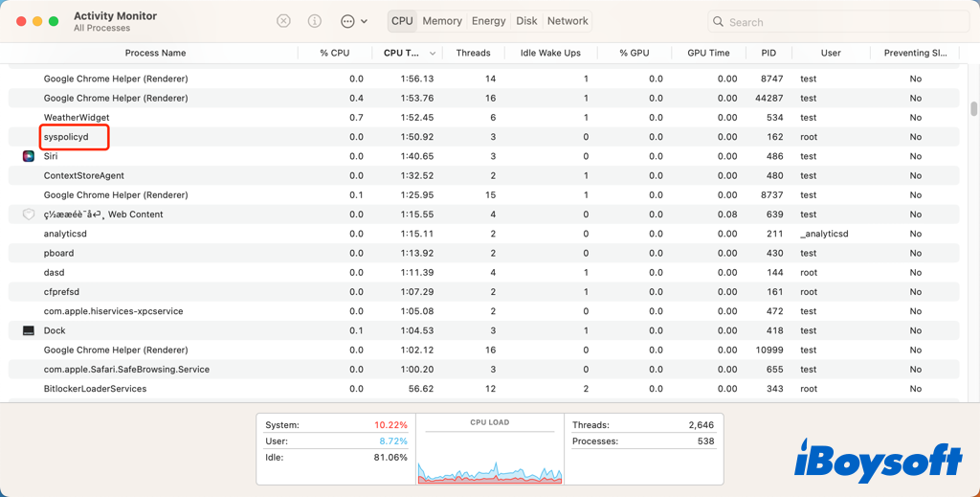
Task: Switch to the Memory tab
Action: [x=442, y=21]
